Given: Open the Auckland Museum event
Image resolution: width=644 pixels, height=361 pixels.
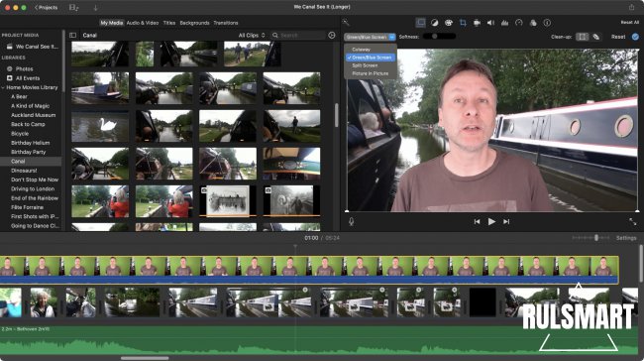Looking at the screenshot, I should [x=34, y=115].
